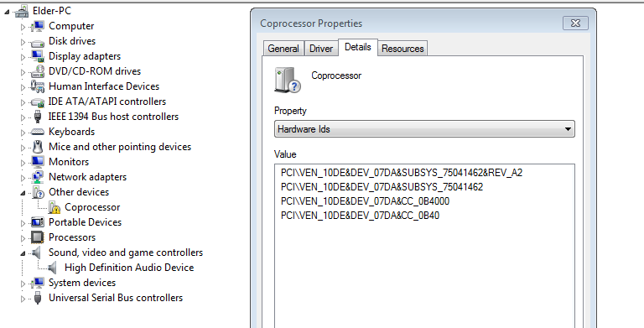
Task: Expand the System devices node
Action: tap(23, 284)
